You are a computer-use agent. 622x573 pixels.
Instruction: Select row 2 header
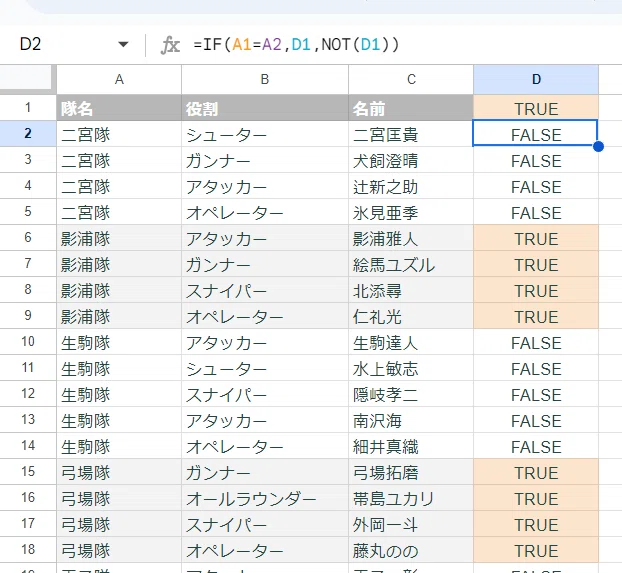tap(28, 133)
